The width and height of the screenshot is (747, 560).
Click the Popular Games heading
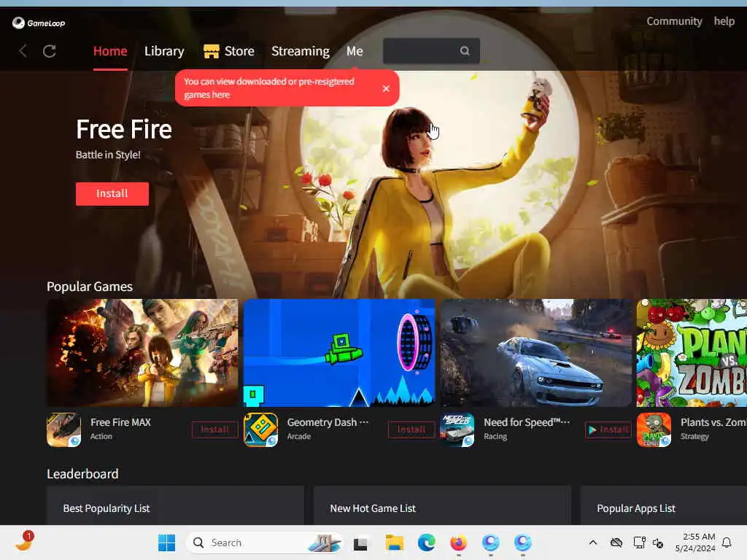click(x=90, y=287)
